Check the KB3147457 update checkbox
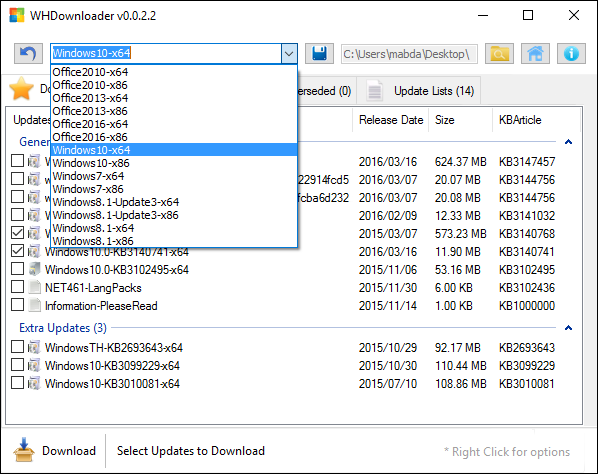This screenshot has height=474, width=598. coord(18,161)
